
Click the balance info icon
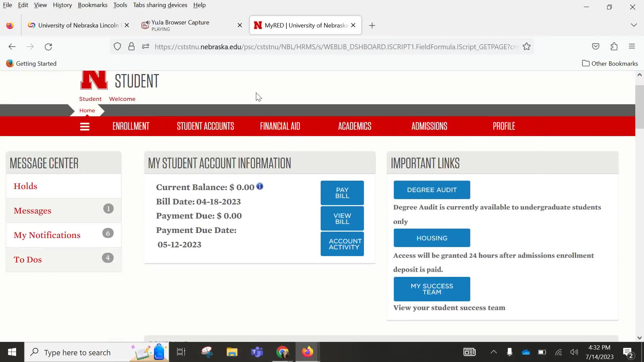coord(260,186)
